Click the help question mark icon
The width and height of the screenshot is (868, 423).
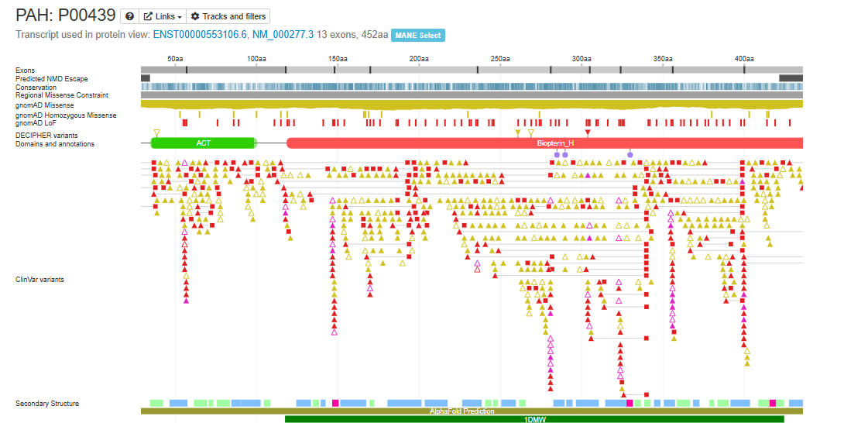coord(129,16)
